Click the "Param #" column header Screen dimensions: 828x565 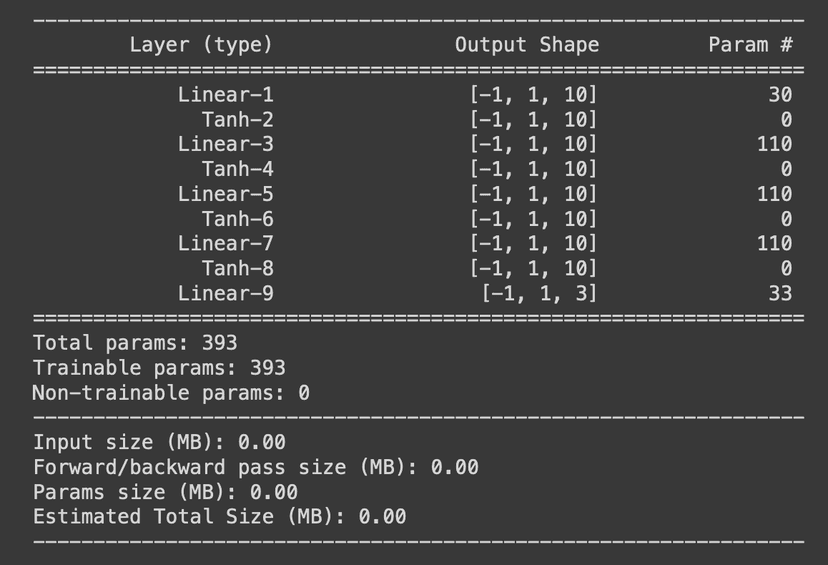pos(750,45)
